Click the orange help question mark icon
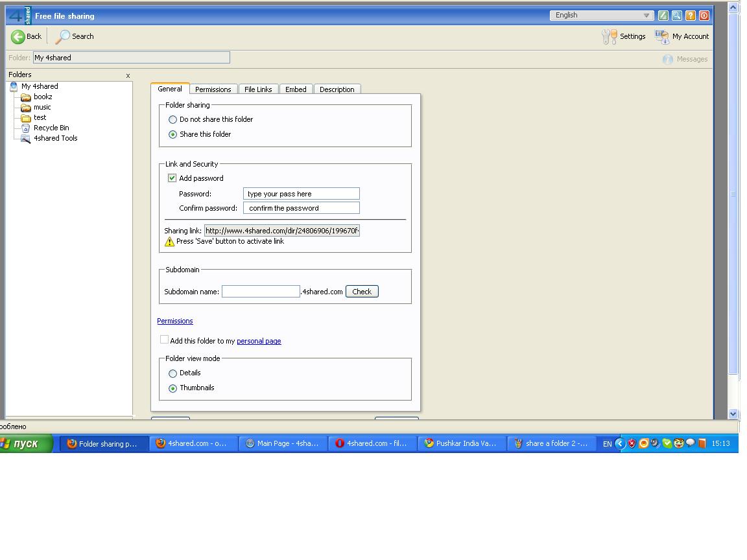The width and height of the screenshot is (747, 560). [x=691, y=16]
